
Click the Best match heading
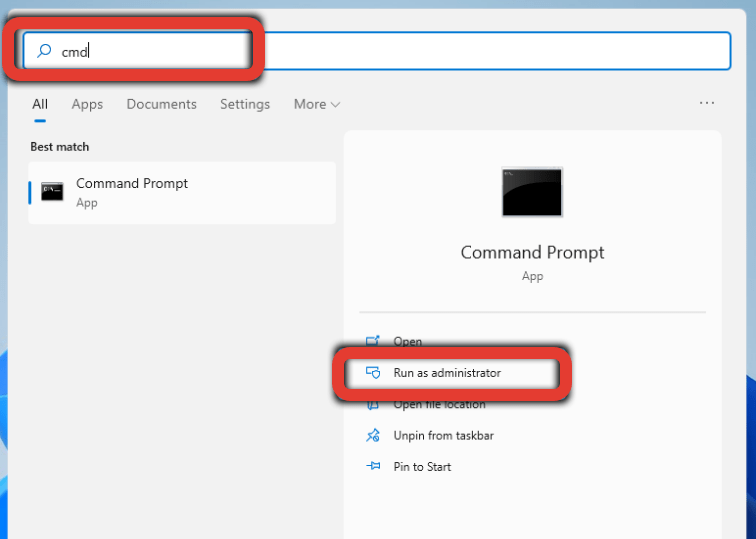coord(60,147)
